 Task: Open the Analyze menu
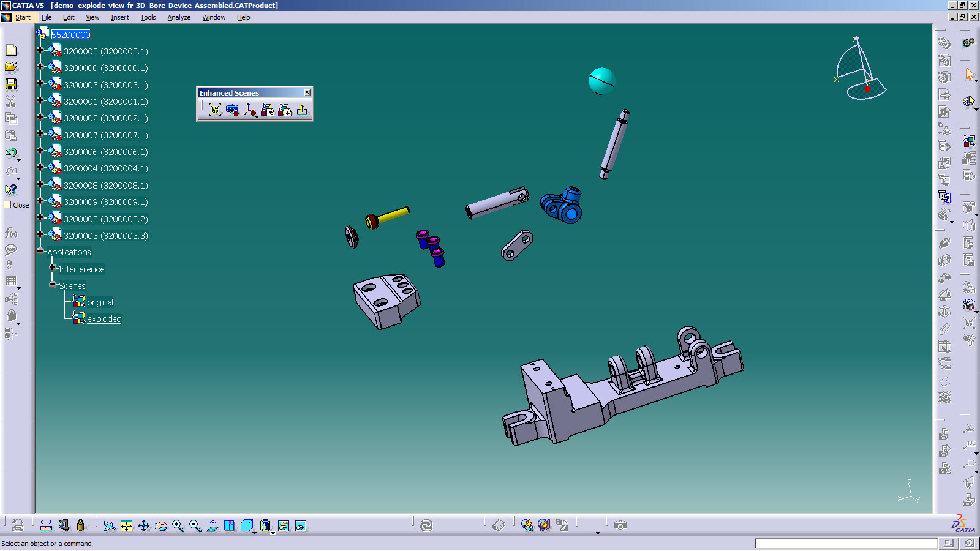[x=179, y=17]
